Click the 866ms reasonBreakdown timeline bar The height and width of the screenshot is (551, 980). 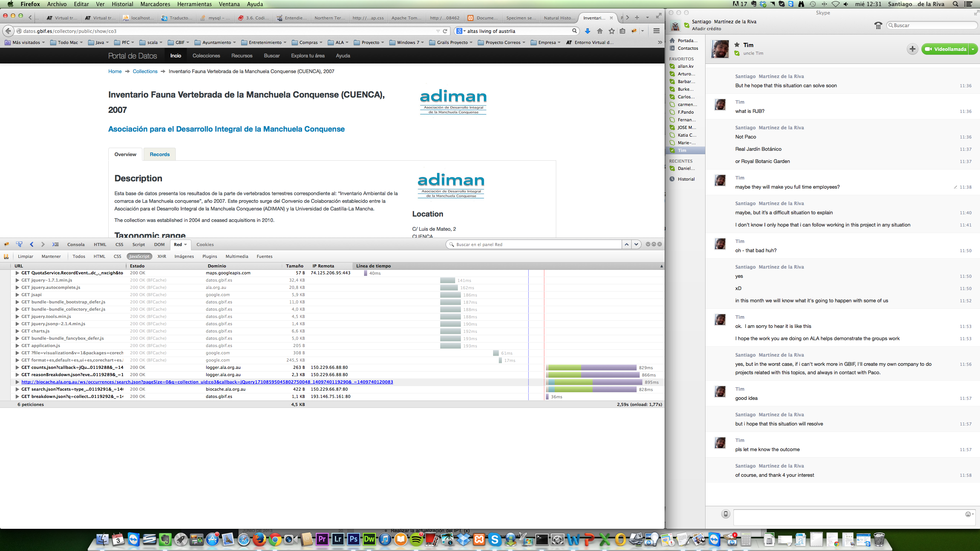(593, 375)
